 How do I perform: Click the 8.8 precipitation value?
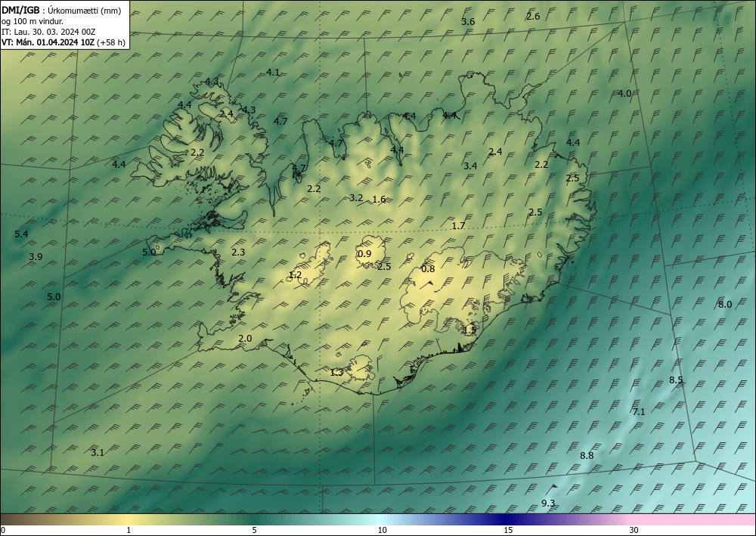587,456
